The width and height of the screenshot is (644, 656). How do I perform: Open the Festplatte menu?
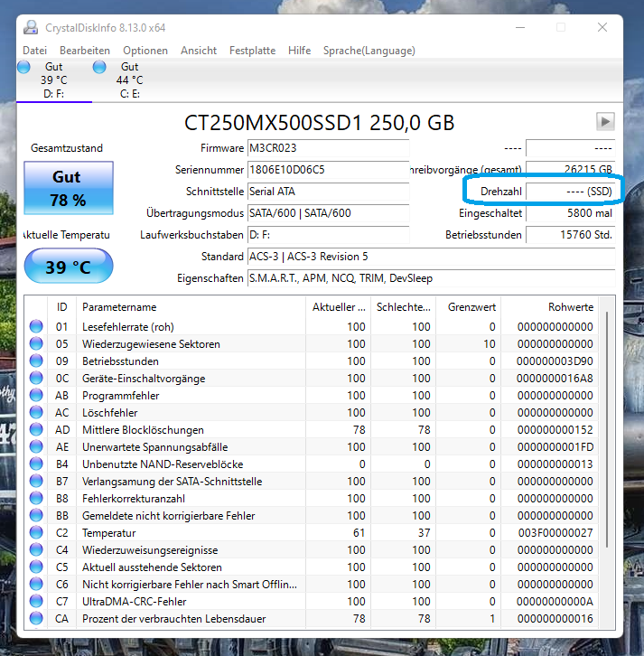(252, 51)
